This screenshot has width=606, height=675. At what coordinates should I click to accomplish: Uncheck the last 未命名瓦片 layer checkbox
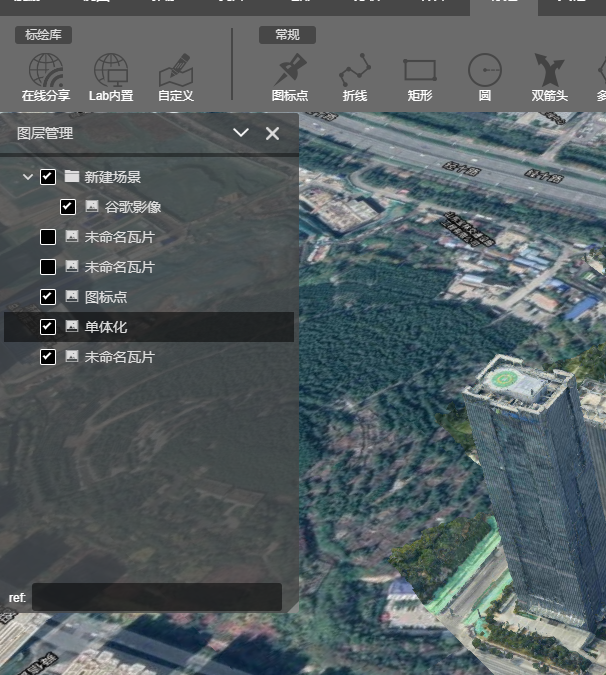48,357
